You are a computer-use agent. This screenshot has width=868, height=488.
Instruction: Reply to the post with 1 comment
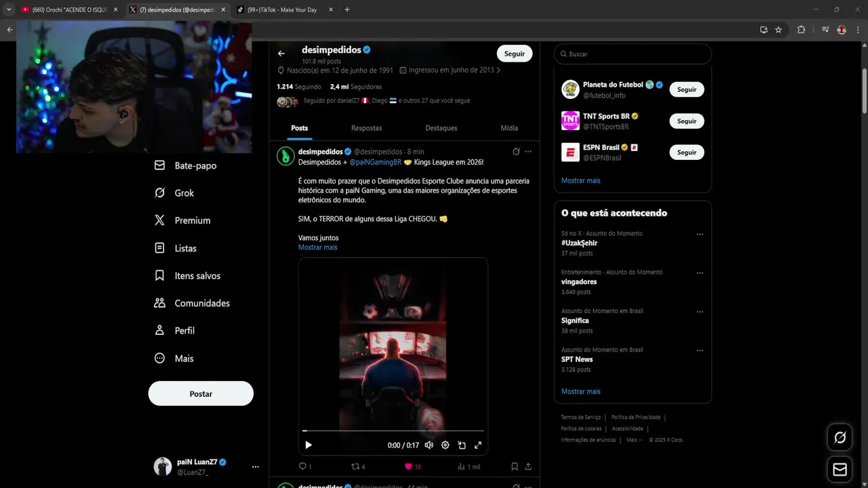coord(305,466)
